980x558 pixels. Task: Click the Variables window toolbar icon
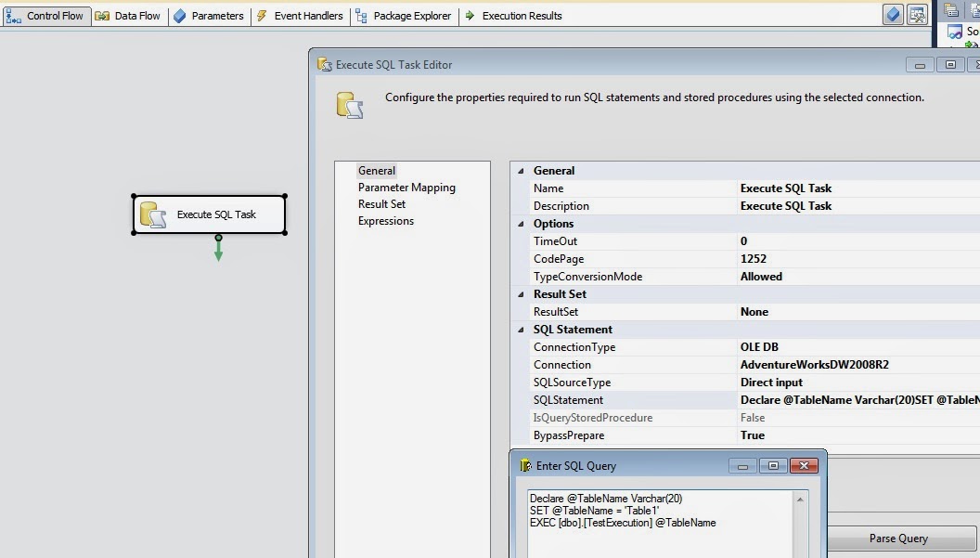coord(917,14)
